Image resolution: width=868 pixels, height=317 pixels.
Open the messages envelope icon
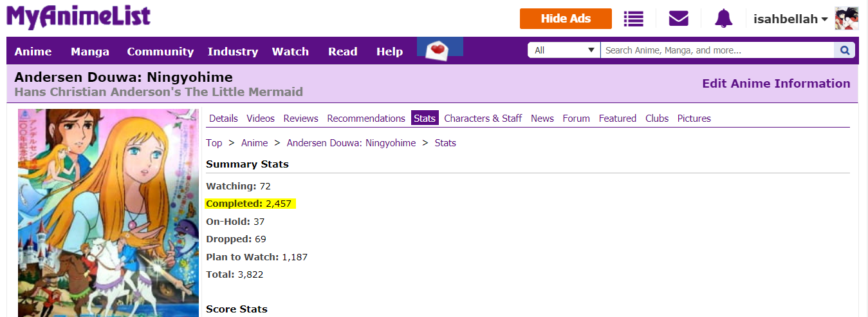pos(678,19)
